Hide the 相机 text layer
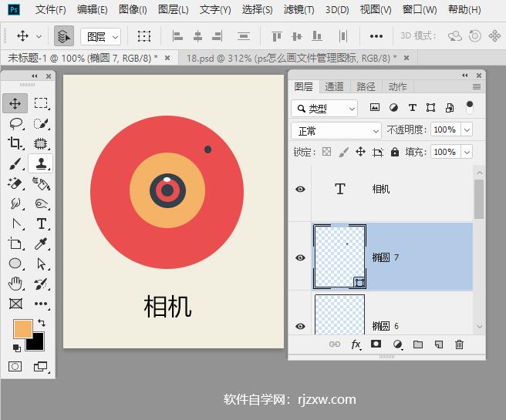 tap(300, 190)
